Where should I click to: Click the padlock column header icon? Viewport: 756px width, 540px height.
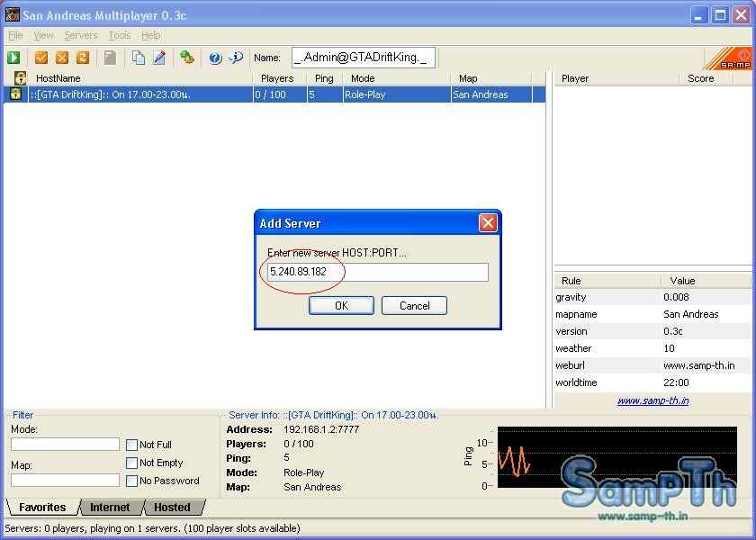[x=20, y=78]
